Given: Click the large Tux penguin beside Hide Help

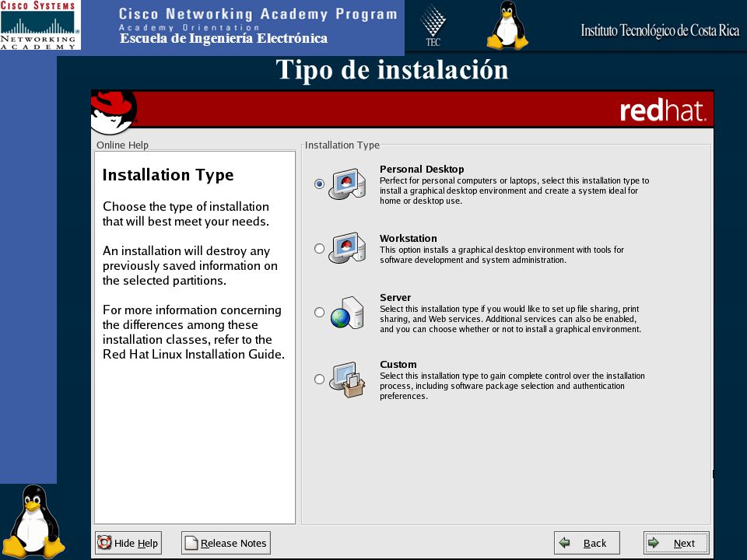Looking at the screenshot, I should (x=33, y=521).
